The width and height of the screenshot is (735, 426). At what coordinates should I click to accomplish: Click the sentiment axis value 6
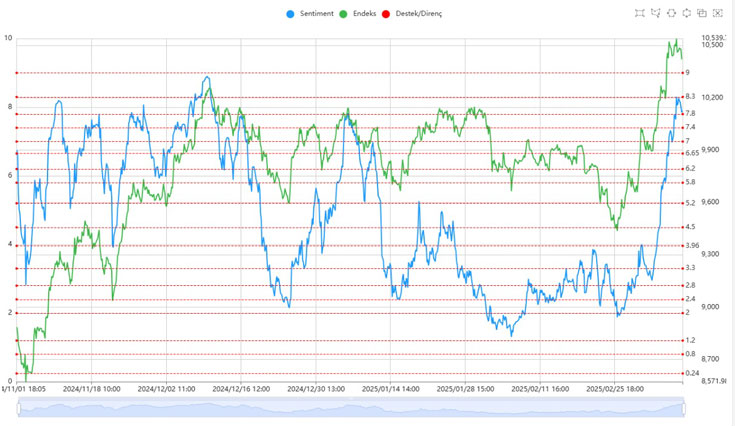10,175
